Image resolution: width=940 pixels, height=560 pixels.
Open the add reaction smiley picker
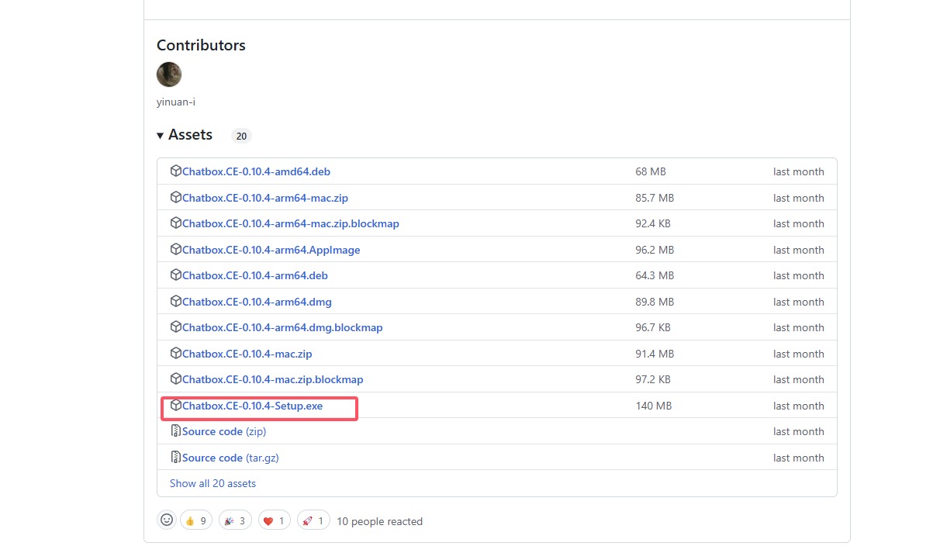(167, 520)
